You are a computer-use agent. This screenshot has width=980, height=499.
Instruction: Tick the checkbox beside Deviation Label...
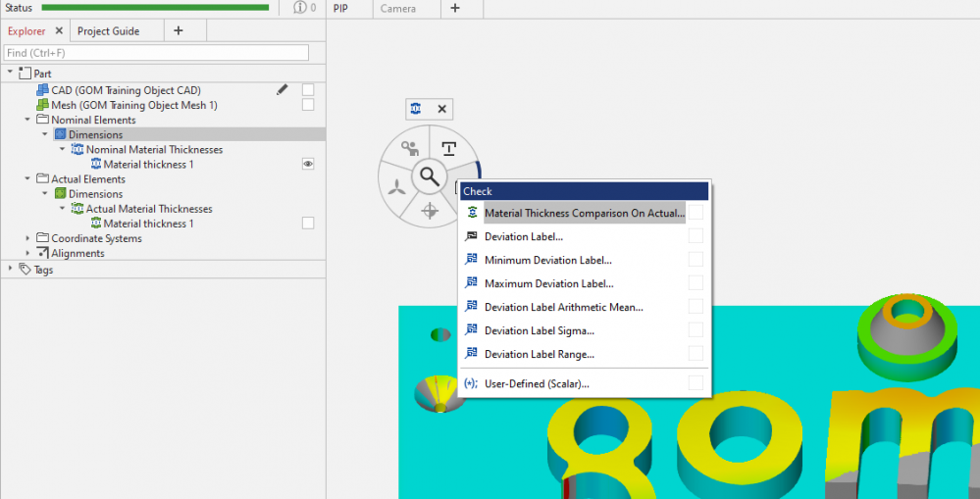point(696,236)
